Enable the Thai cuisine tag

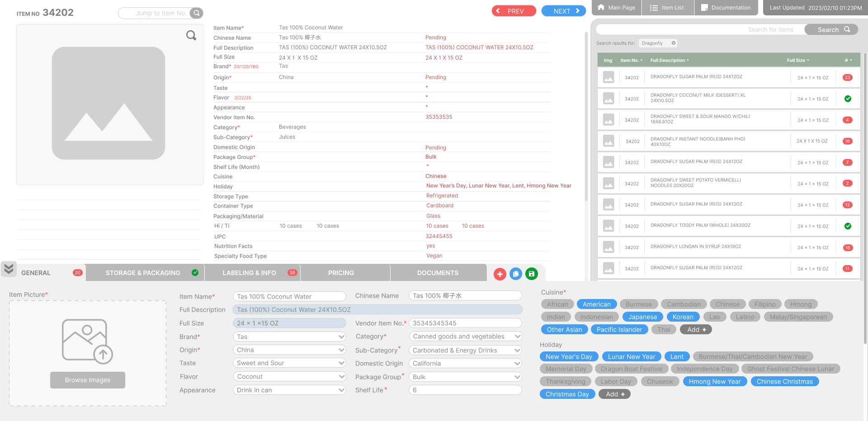pos(664,330)
